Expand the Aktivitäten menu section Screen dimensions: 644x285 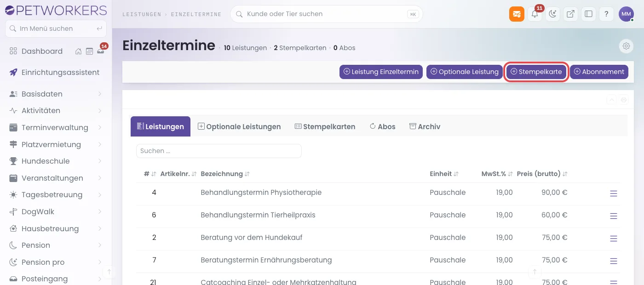click(56, 110)
